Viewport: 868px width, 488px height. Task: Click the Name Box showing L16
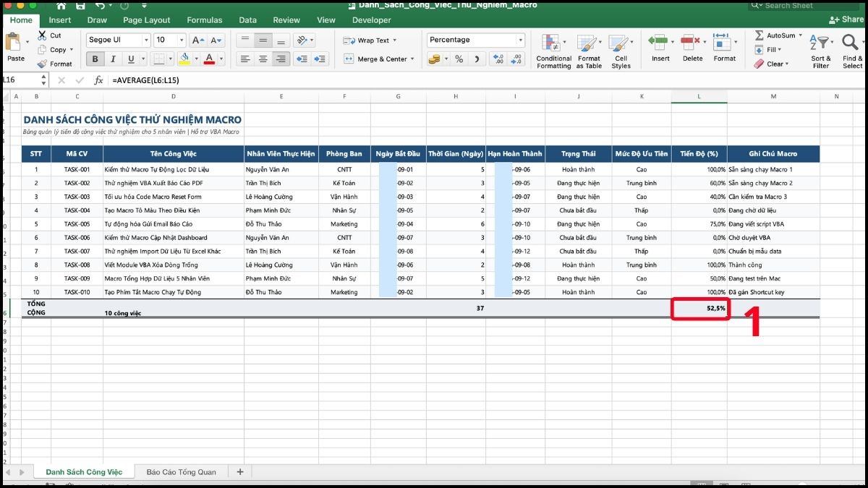[24, 80]
